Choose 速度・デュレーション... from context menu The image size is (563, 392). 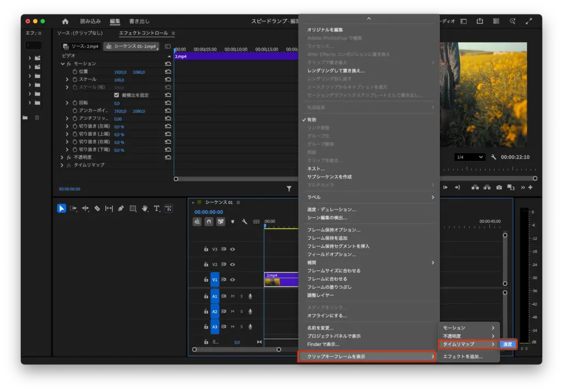331,209
